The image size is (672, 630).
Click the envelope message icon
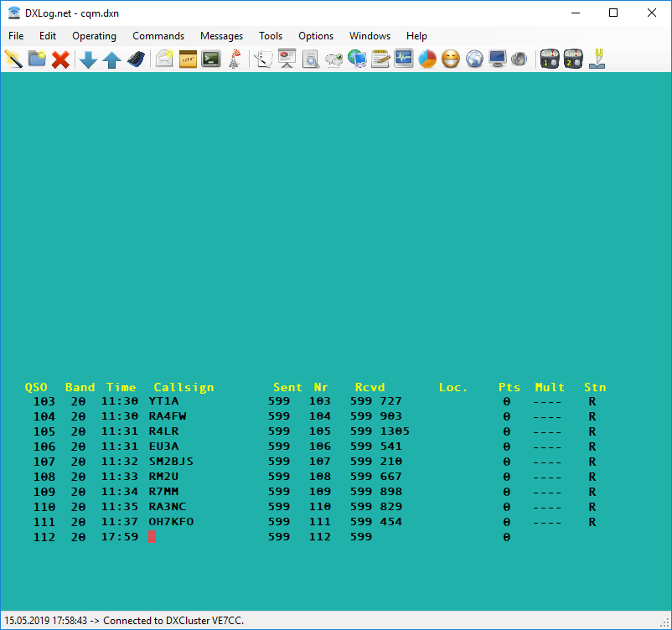164,59
